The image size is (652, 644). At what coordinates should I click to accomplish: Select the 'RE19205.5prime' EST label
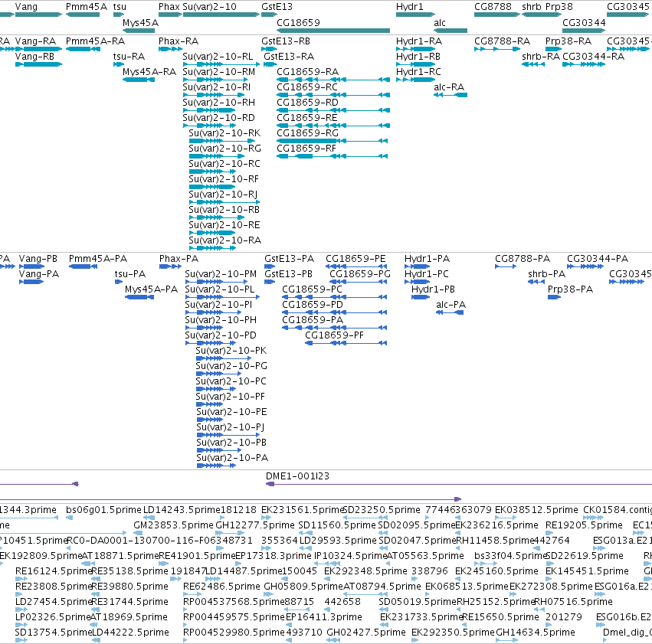coord(585,525)
